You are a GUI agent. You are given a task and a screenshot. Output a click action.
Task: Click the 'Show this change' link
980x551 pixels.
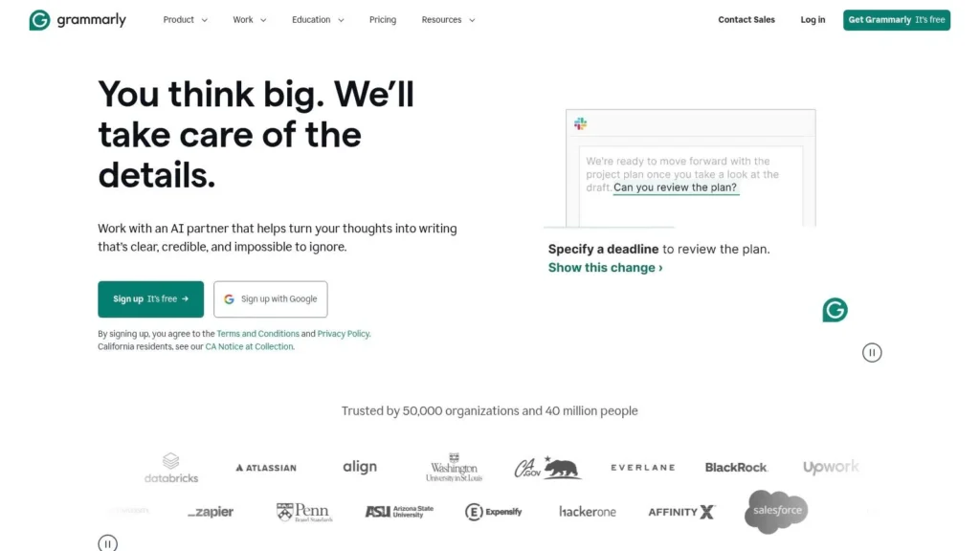point(604,267)
